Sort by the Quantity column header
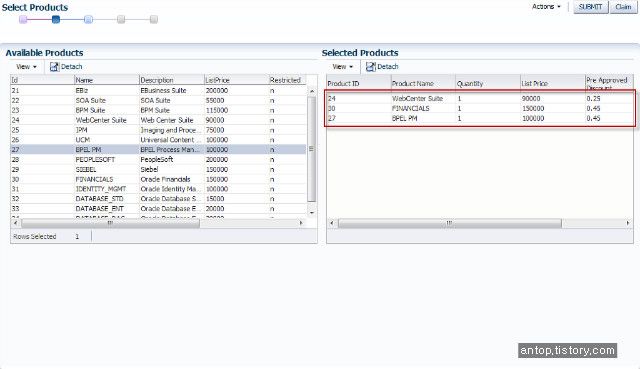This screenshot has height=369, width=640. (x=488, y=83)
